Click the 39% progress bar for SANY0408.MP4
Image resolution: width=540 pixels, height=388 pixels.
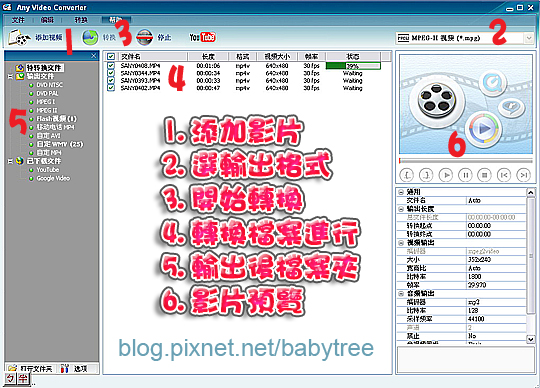(x=353, y=66)
